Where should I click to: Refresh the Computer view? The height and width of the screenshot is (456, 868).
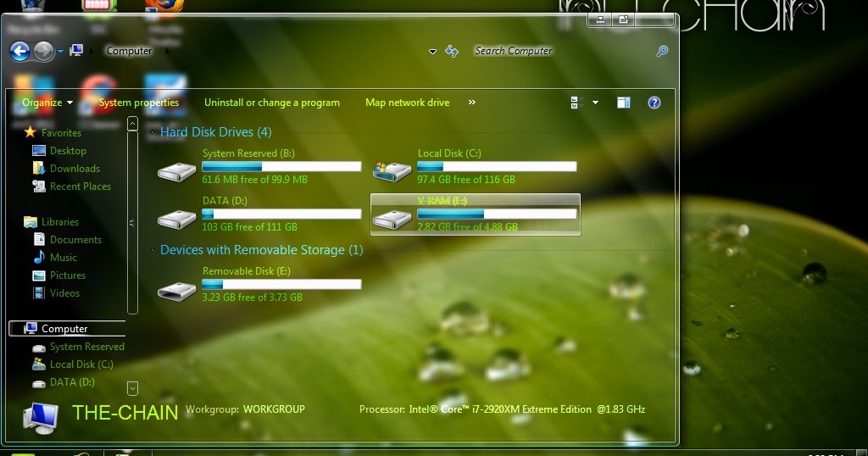[452, 52]
